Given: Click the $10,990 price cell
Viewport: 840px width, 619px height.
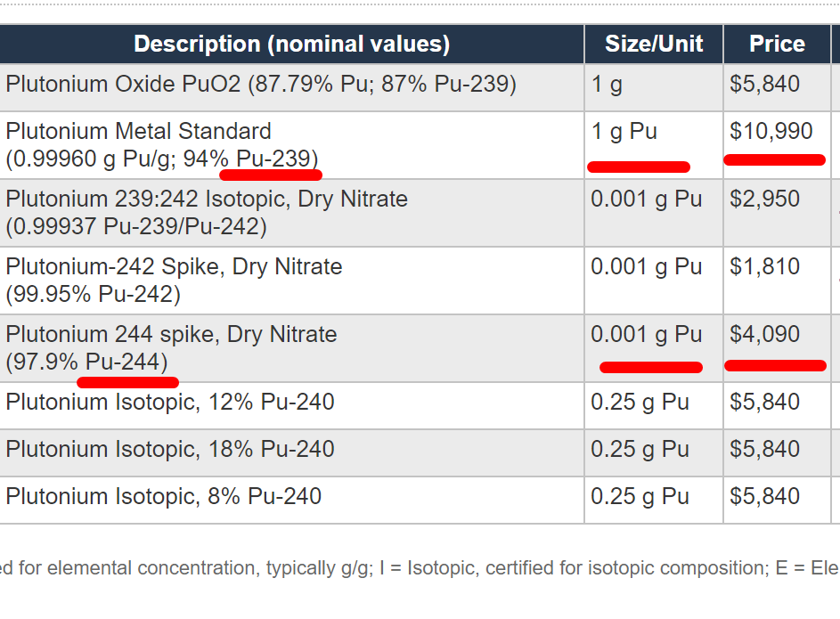Looking at the screenshot, I should [x=771, y=132].
